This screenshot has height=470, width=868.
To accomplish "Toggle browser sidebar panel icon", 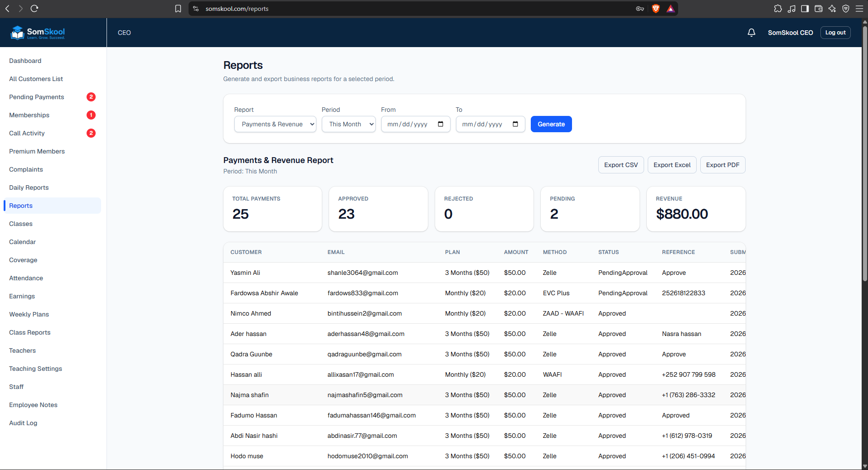I will (805, 9).
